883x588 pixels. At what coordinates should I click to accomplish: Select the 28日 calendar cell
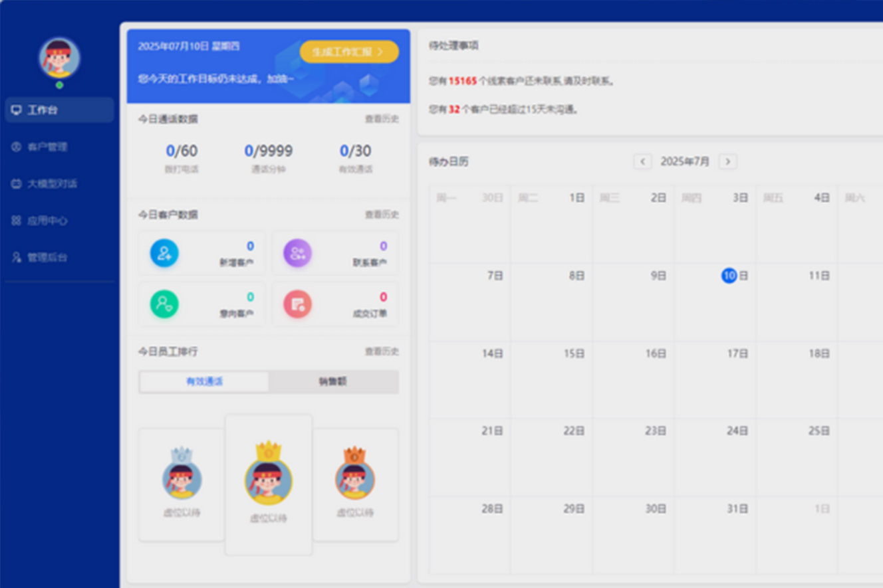coord(469,536)
